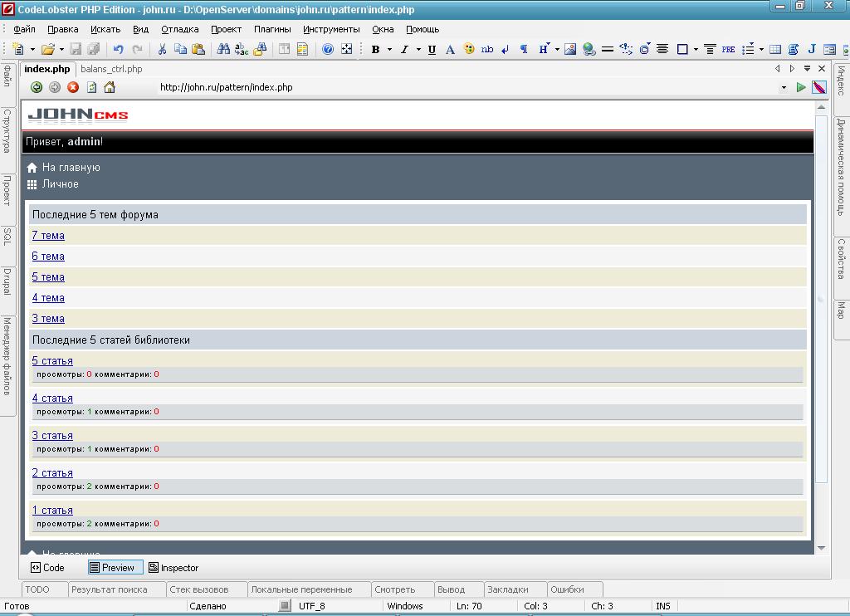
Task: Click the Cut scissors icon in toolbar
Action: [162, 50]
